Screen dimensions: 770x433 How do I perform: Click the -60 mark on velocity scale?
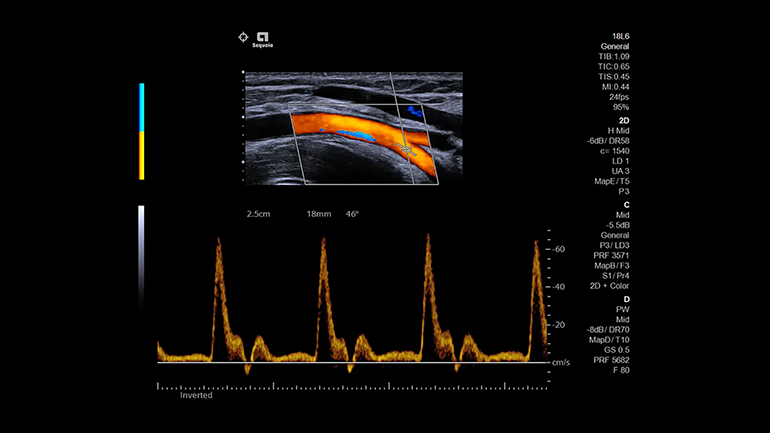[559, 248]
